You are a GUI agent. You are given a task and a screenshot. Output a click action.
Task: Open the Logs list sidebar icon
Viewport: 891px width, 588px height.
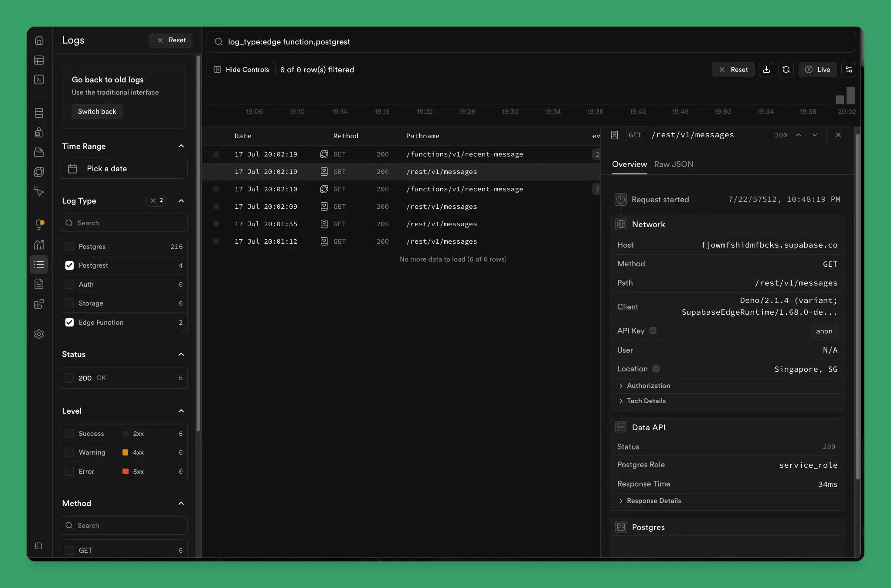[39, 264]
